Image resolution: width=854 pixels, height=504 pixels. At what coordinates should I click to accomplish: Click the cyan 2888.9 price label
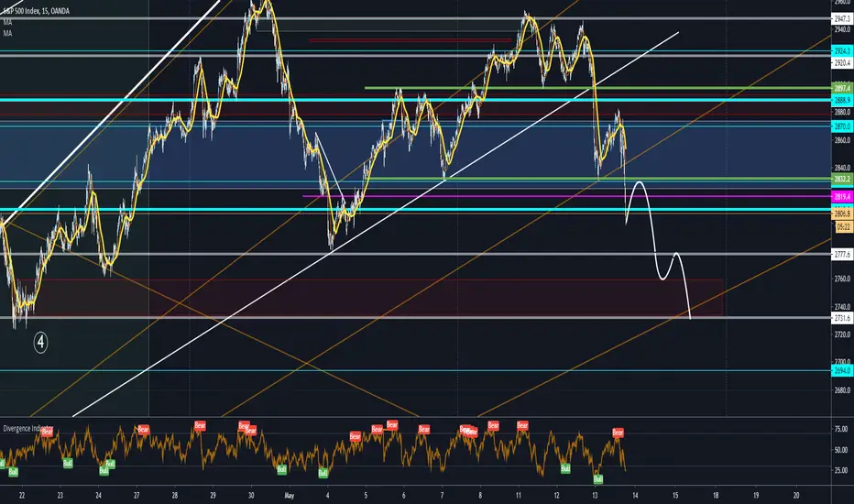pos(842,100)
